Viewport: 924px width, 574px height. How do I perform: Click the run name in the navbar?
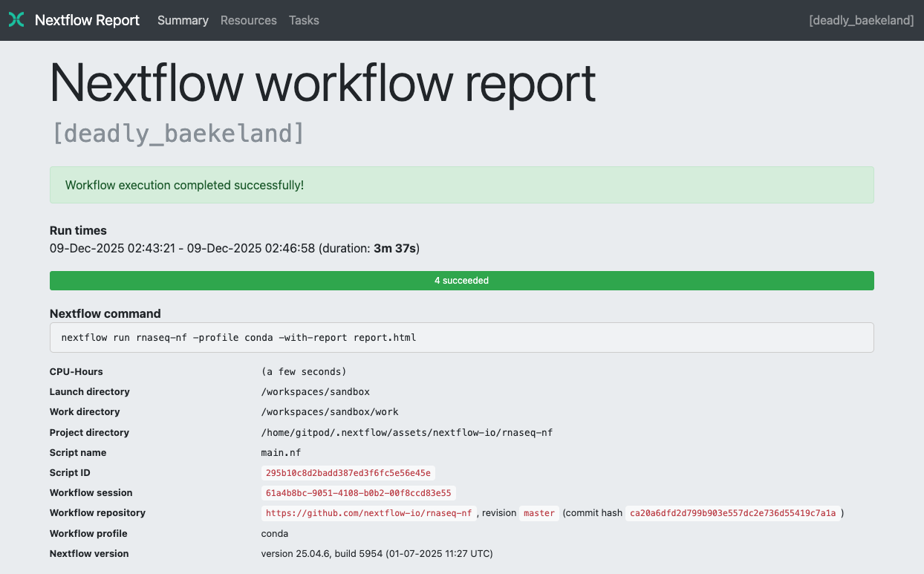coord(861,20)
